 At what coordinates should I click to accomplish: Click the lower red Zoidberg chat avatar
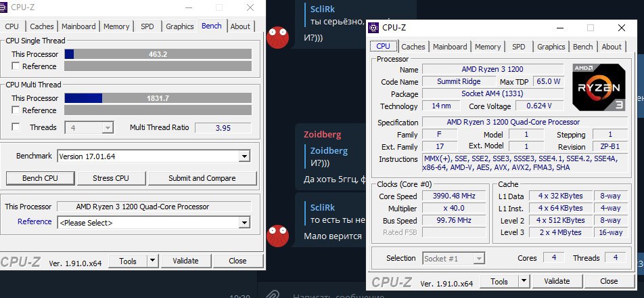[x=277, y=236]
